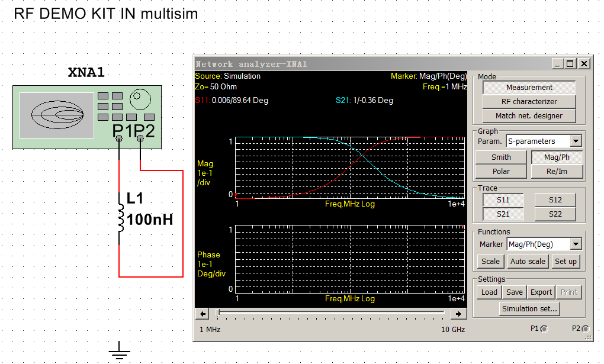Click the S21 readout 1/-0.36 Deg
Screen dimensions: 604x364
point(364,101)
